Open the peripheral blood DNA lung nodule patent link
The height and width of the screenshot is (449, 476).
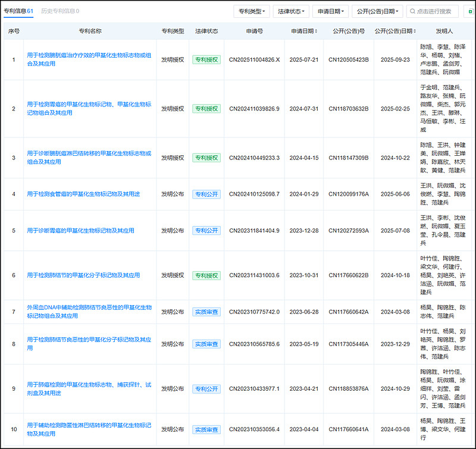[89, 312]
